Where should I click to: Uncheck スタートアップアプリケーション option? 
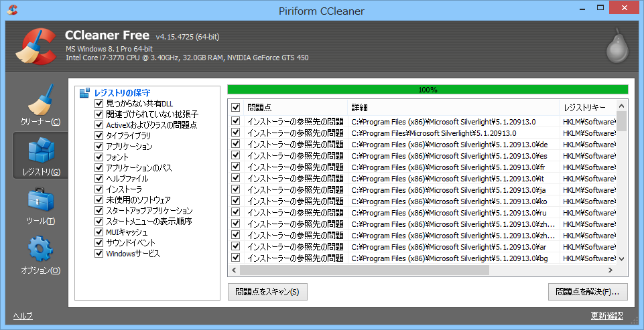[x=99, y=211]
